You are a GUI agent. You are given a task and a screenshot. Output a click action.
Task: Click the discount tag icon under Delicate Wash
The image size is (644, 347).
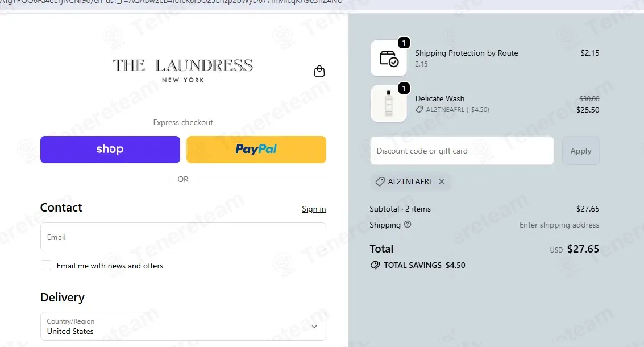(x=419, y=110)
